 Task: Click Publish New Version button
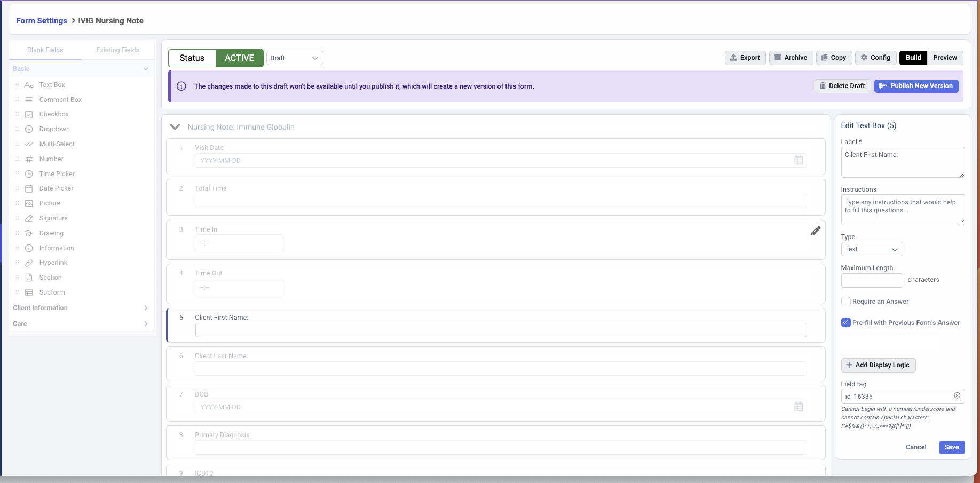pos(916,86)
